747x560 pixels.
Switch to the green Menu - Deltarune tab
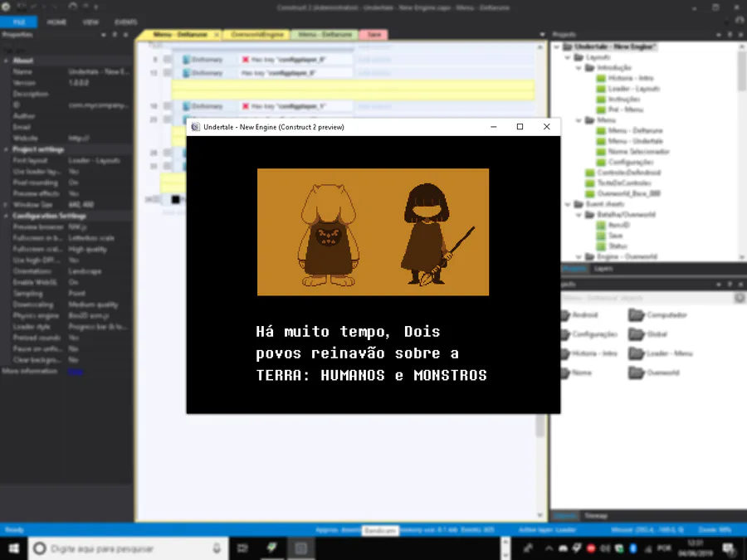point(325,34)
